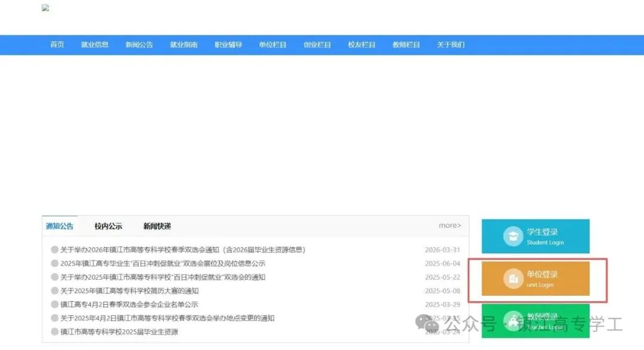This screenshot has height=350, width=644.
Task: Select 新闻公告 in the navigation bar
Action: [x=139, y=45]
